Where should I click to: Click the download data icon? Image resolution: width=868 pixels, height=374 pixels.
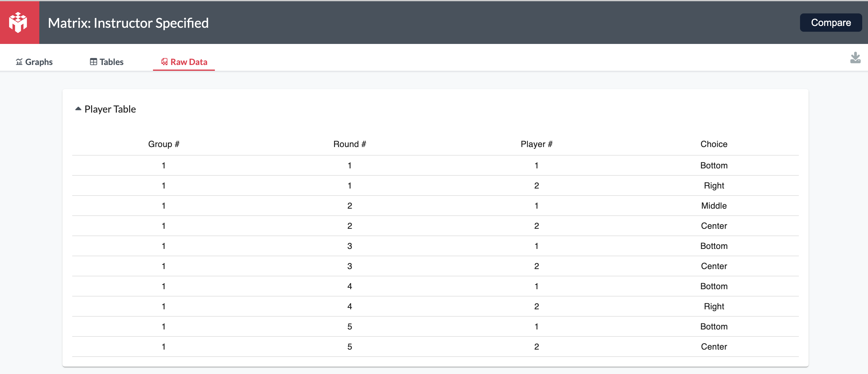(855, 58)
